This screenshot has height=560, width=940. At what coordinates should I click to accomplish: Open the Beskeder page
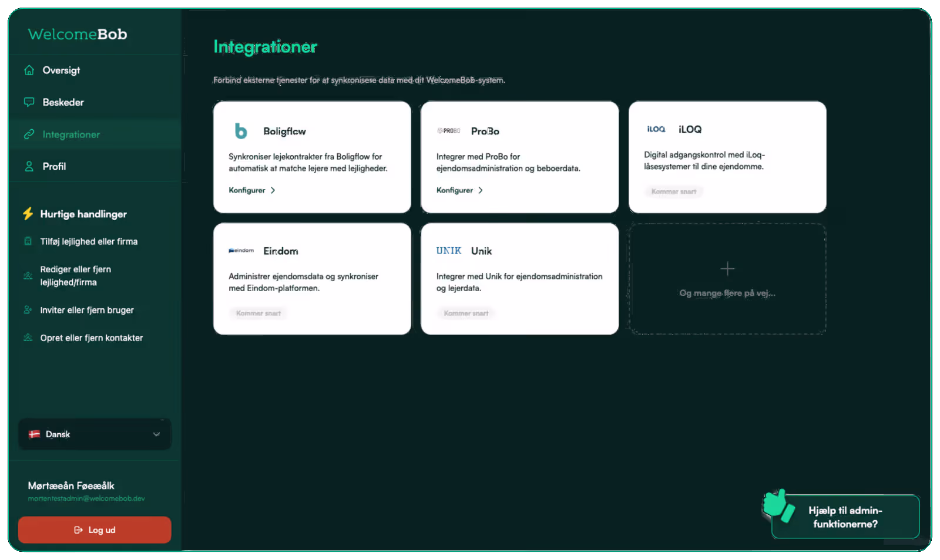point(95,102)
